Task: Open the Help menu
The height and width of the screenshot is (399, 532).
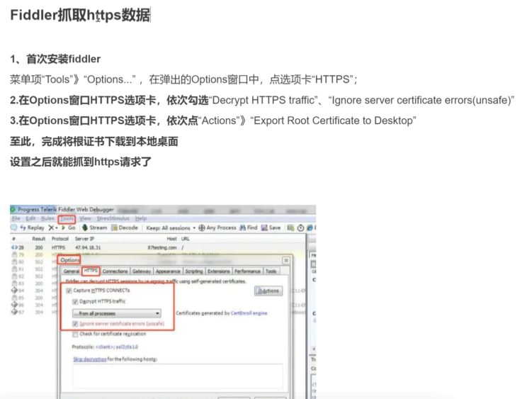Action: (141, 218)
